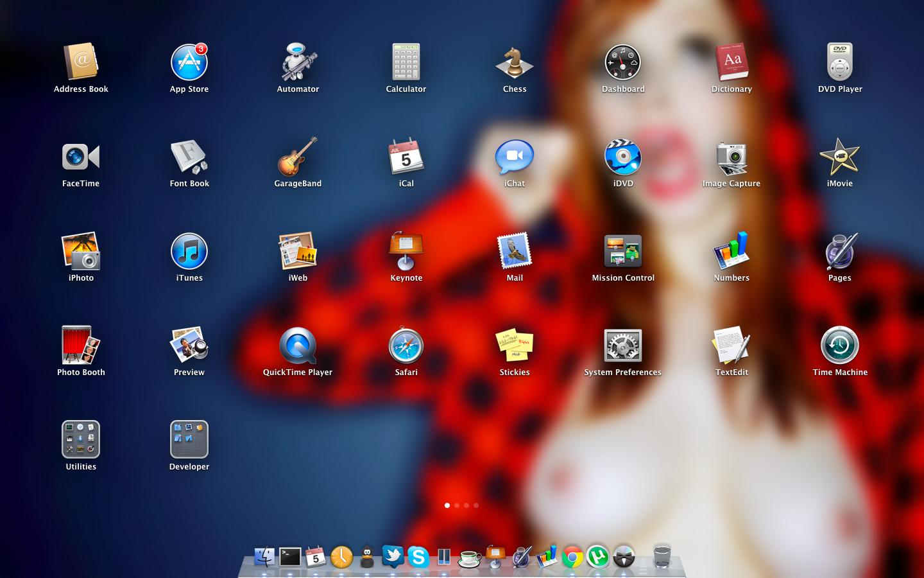
Task: Open Numbers chart icon in Dock
Action: [x=547, y=557]
